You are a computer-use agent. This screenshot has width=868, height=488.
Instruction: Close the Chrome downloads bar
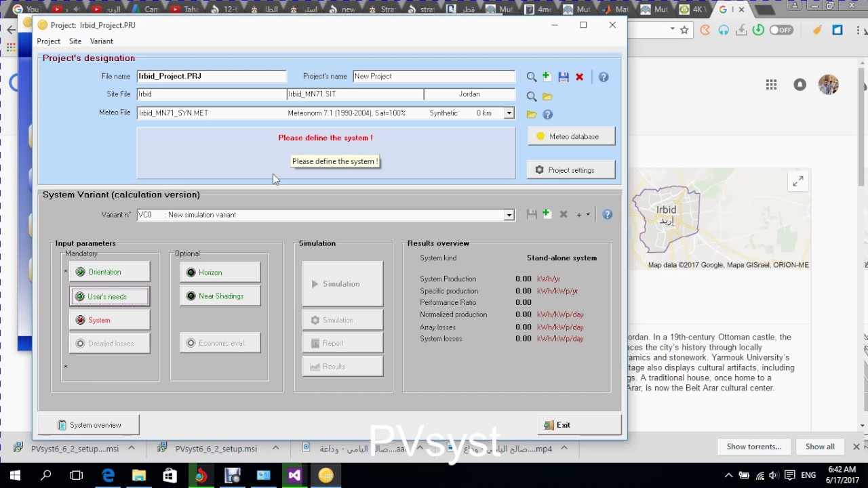(x=856, y=447)
